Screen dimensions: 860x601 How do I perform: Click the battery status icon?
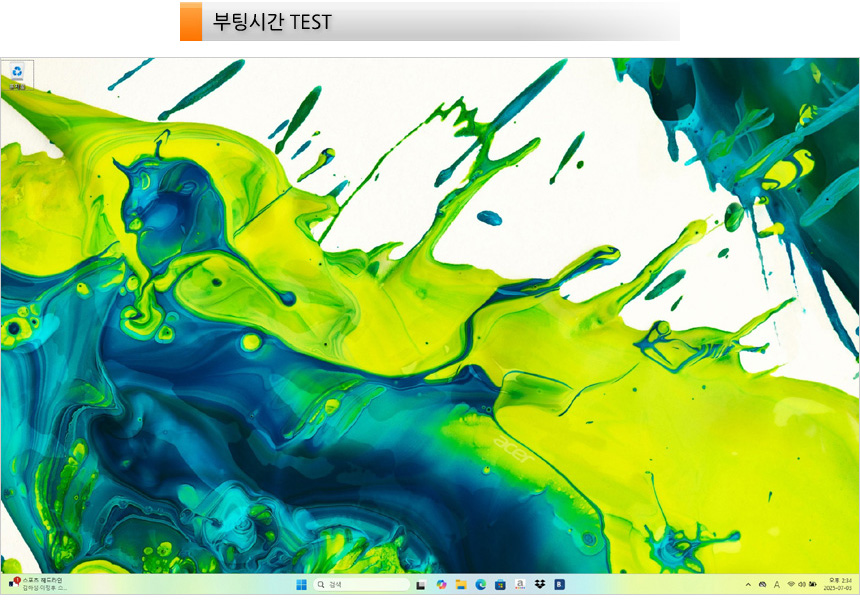pos(813,584)
